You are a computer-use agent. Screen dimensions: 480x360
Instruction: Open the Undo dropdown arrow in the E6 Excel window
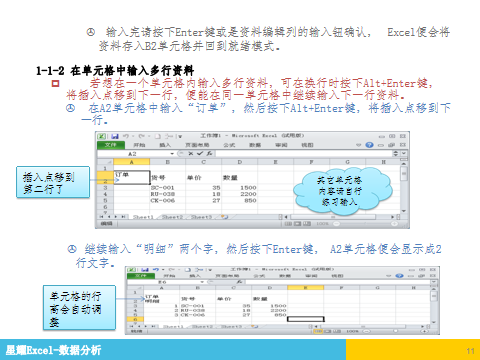click(x=163, y=269)
